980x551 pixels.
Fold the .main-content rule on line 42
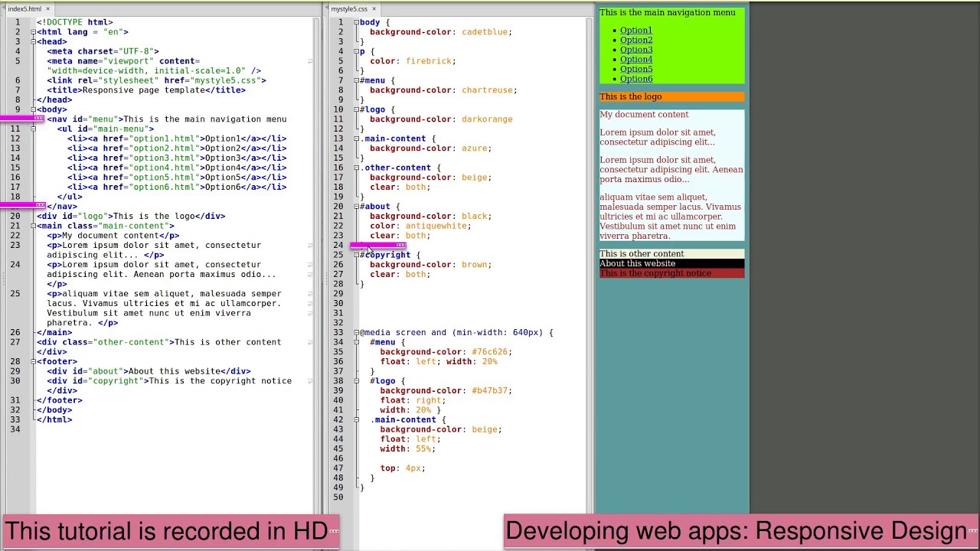point(357,419)
